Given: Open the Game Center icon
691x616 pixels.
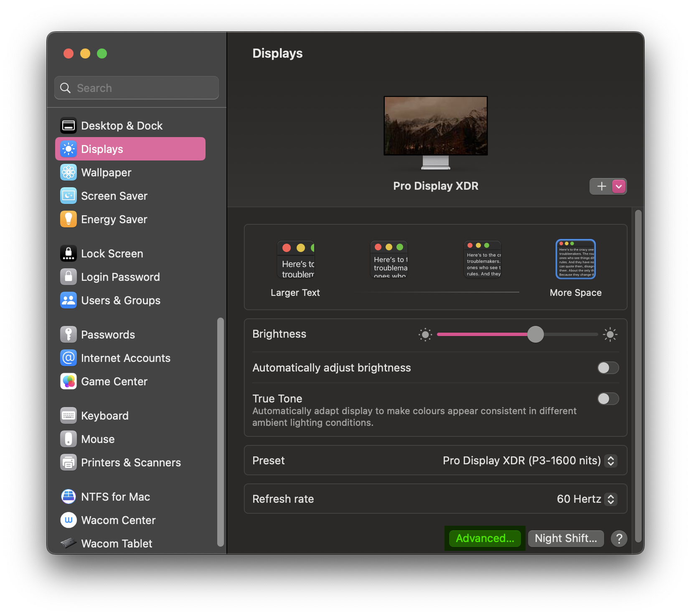Looking at the screenshot, I should coord(69,381).
